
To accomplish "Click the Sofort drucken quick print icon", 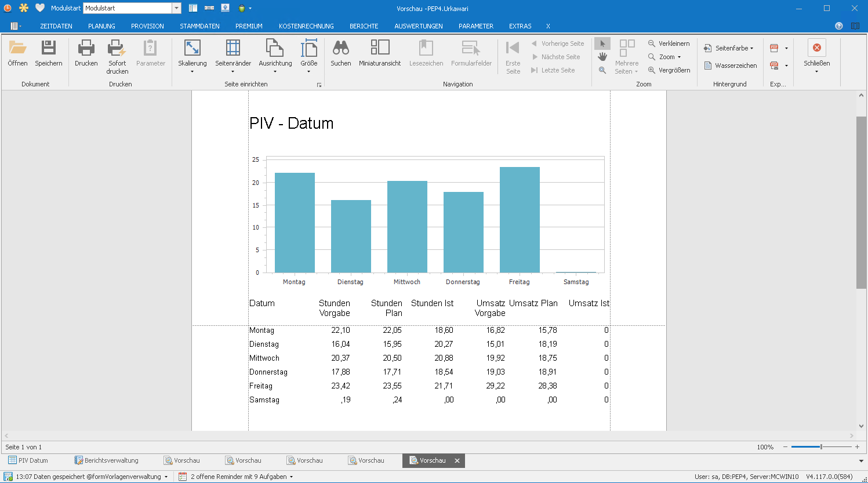I will [x=117, y=48].
